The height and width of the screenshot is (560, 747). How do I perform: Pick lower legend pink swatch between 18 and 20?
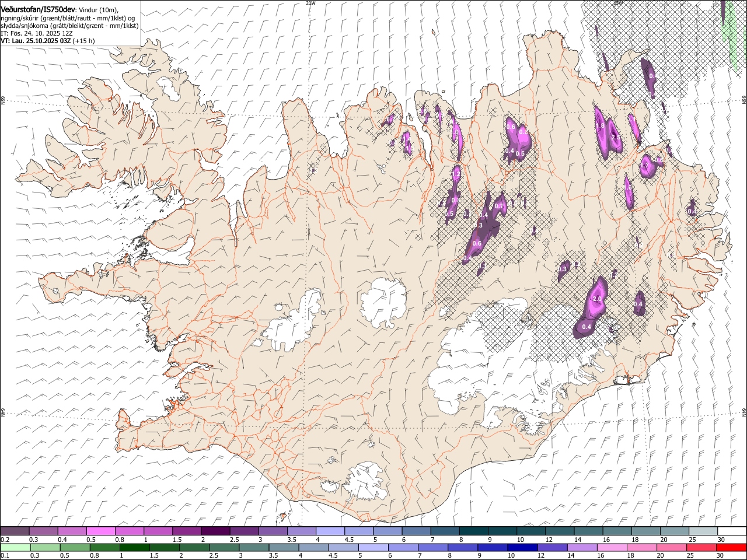coord(641,547)
